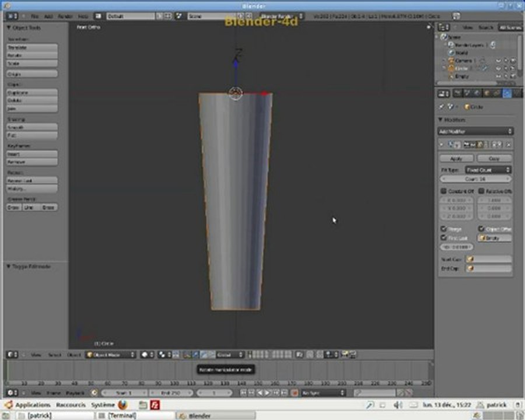Image resolution: width=525 pixels, height=420 pixels.
Task: Open the Add Modifier dropdown
Action: (475, 131)
